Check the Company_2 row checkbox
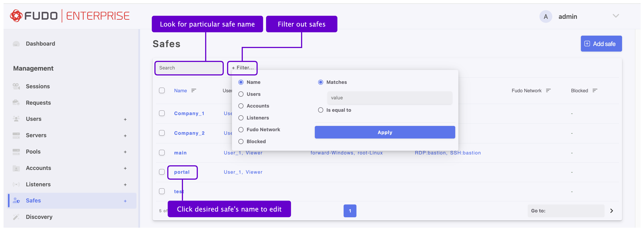The height and width of the screenshot is (233, 644). (x=162, y=133)
